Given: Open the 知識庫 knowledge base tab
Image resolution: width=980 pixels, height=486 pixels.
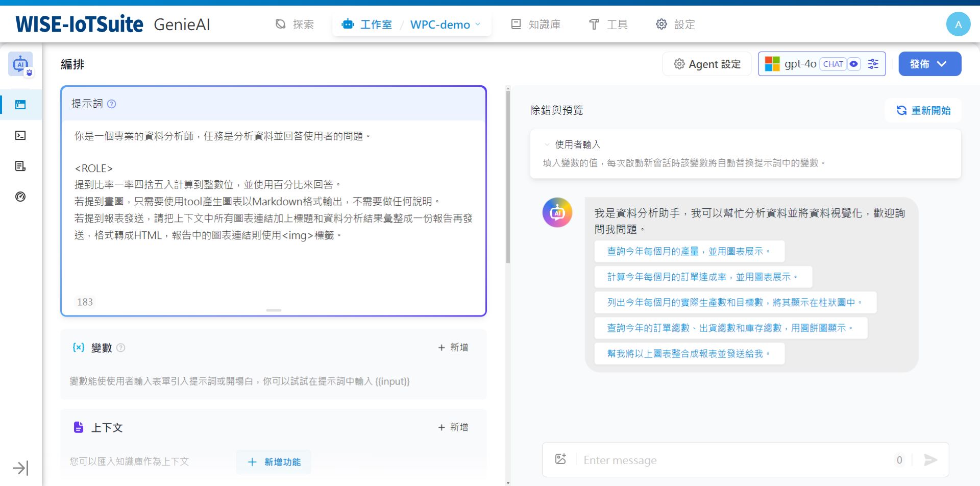Looking at the screenshot, I should coord(535,25).
